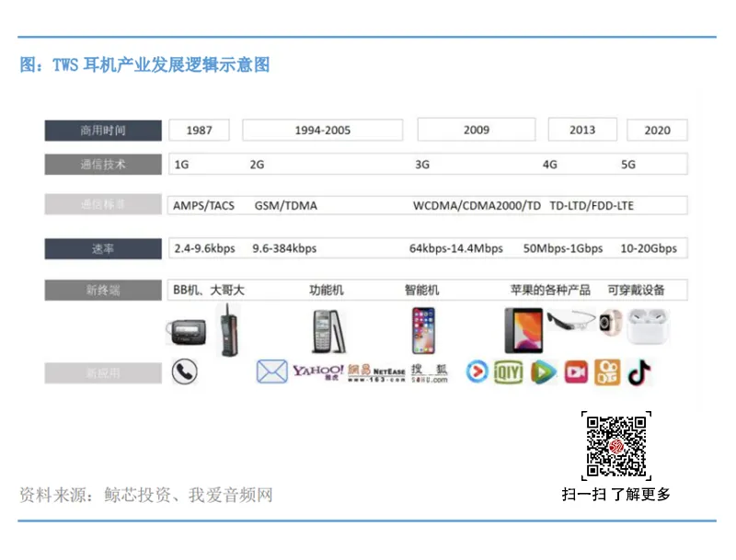Click the 通信技术 row header
The height and width of the screenshot is (560, 736).
(103, 165)
